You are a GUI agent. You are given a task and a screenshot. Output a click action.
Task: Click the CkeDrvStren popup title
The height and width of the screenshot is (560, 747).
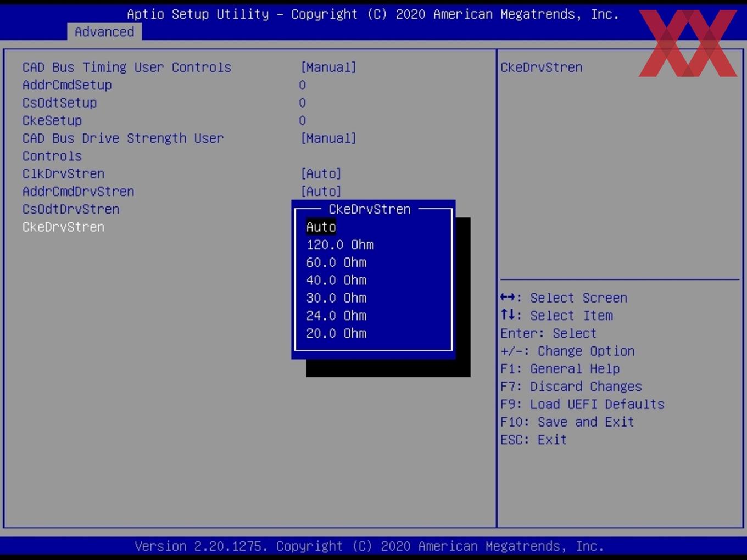[x=370, y=209]
